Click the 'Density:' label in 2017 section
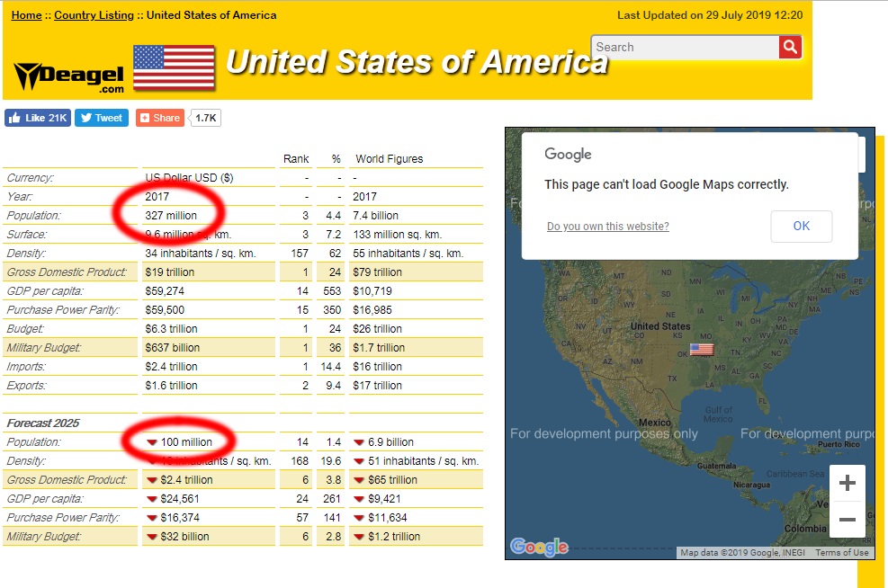Viewport: 888px width, 588px height. (x=26, y=254)
